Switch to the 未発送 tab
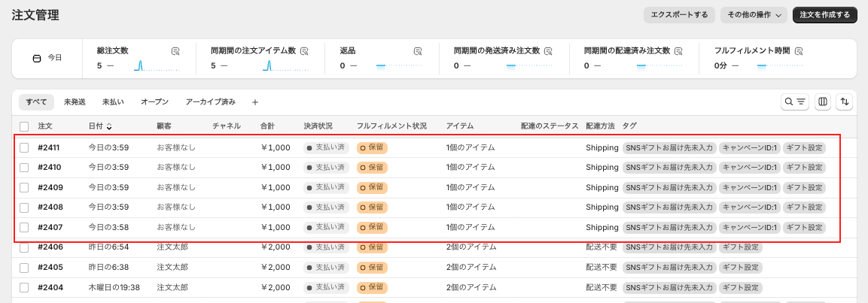 [x=75, y=102]
